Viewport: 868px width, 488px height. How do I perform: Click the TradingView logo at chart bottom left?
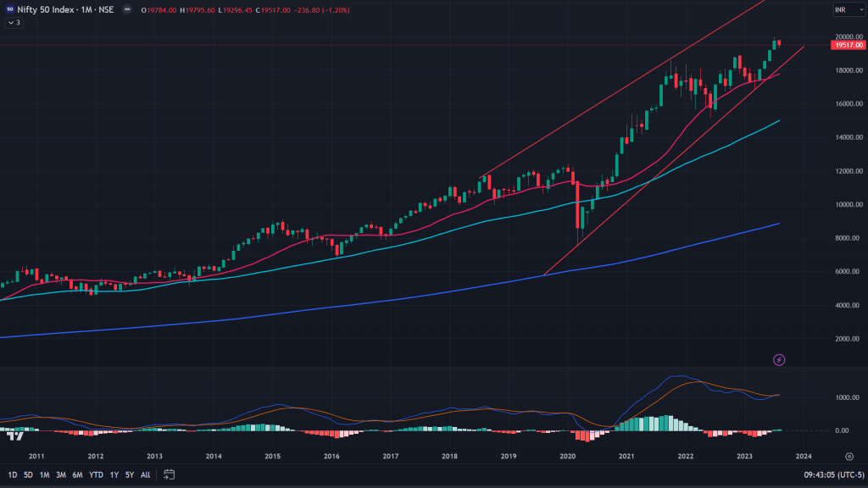pos(14,435)
